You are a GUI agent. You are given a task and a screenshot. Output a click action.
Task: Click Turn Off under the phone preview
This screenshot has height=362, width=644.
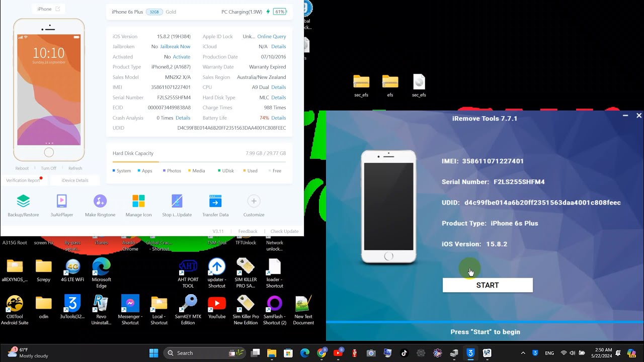pos(49,168)
